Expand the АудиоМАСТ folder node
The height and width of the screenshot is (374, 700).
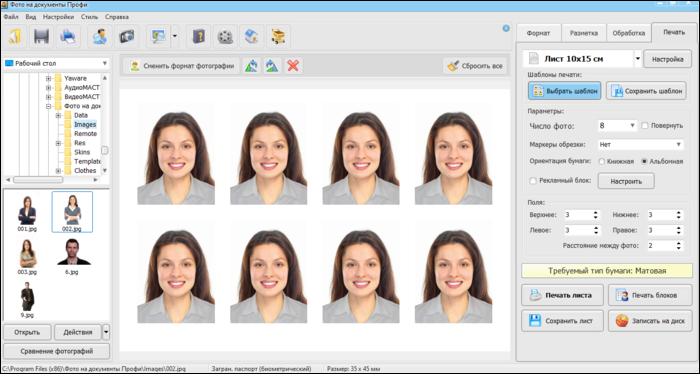coord(48,87)
